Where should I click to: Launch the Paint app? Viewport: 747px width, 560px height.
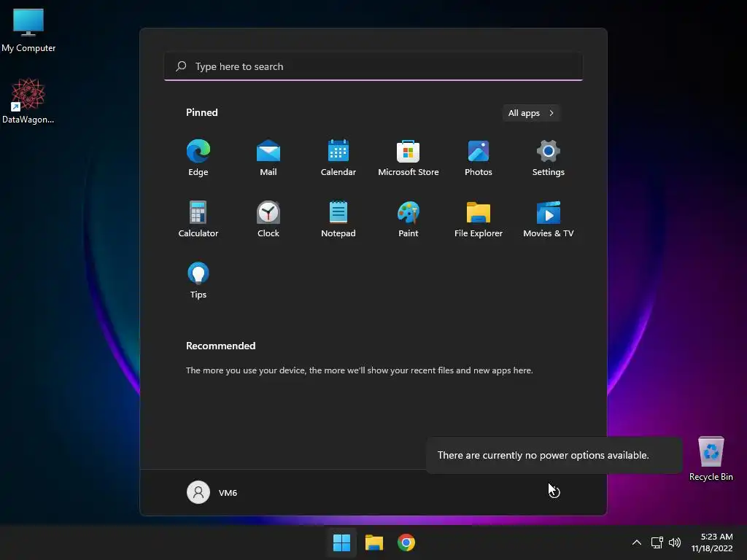pyautogui.click(x=409, y=219)
